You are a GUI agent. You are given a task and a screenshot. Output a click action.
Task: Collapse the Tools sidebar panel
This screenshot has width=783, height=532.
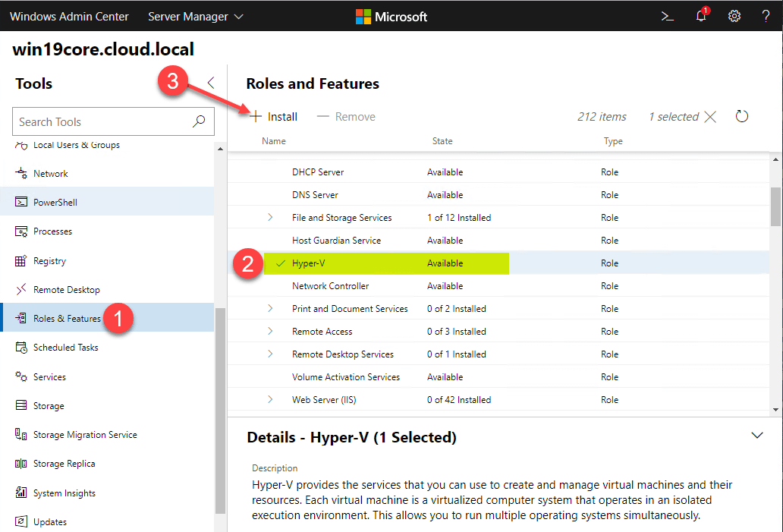point(211,83)
